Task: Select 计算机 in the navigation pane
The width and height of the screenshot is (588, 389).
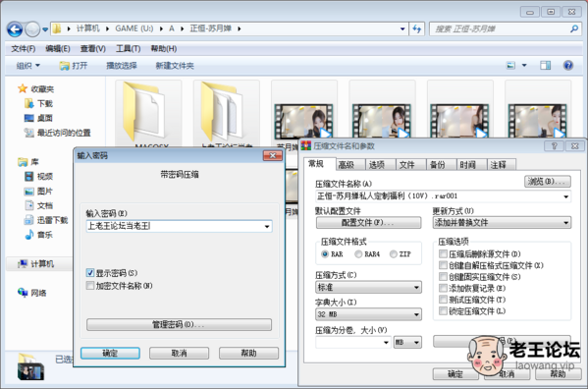Action: pyautogui.click(x=36, y=264)
